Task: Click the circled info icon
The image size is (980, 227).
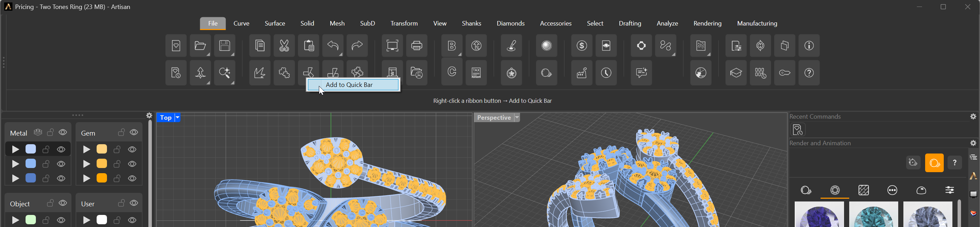Action: pos(809,46)
